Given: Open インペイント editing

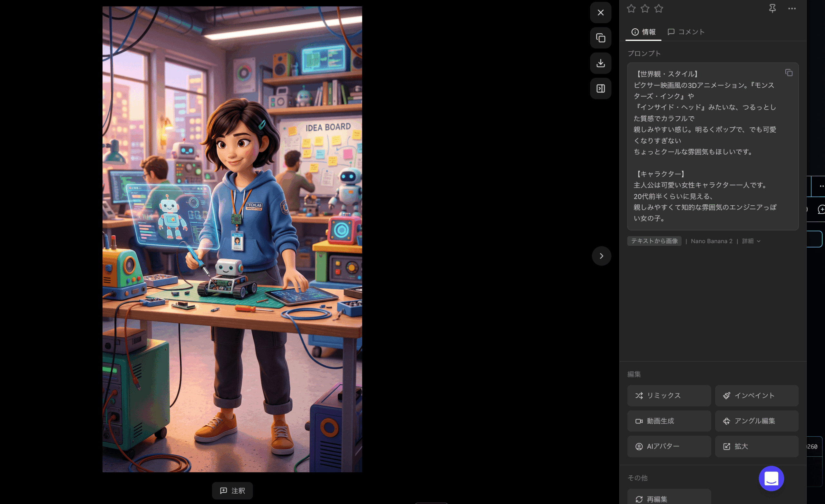Looking at the screenshot, I should pyautogui.click(x=756, y=395).
